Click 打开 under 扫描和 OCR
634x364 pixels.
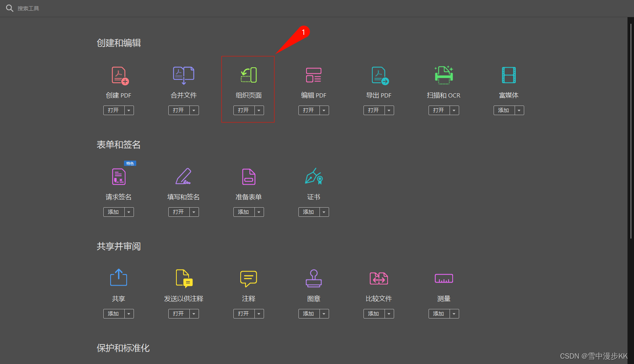439,110
